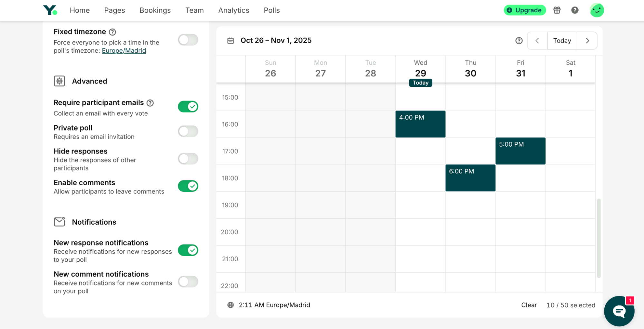Open the chat support bubble
The width and height of the screenshot is (644, 329).
(x=619, y=311)
